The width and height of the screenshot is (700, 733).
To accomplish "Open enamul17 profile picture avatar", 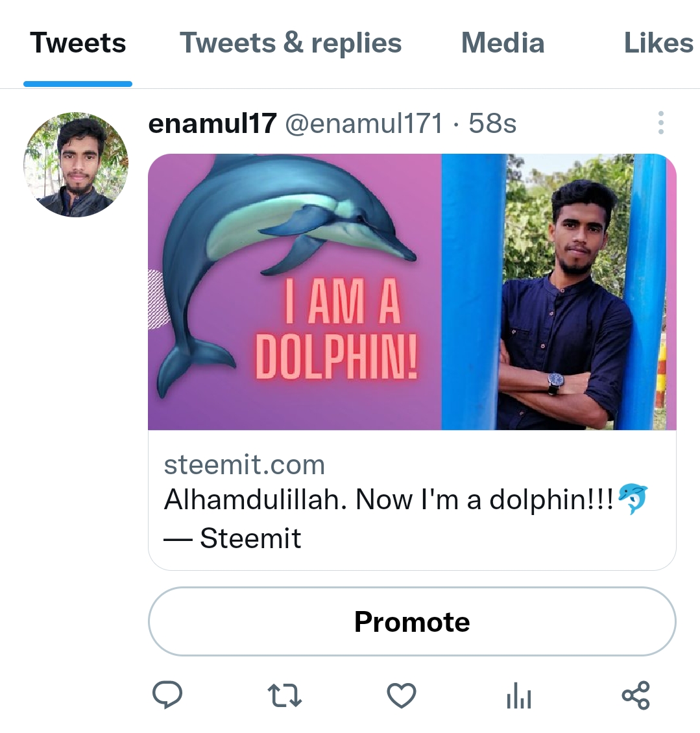I will (x=76, y=165).
